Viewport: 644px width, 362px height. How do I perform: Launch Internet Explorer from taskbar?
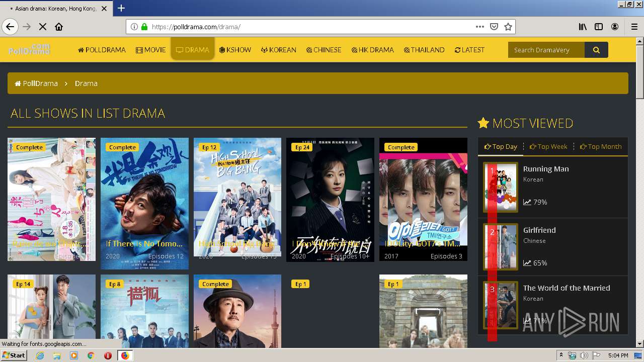(x=40, y=355)
